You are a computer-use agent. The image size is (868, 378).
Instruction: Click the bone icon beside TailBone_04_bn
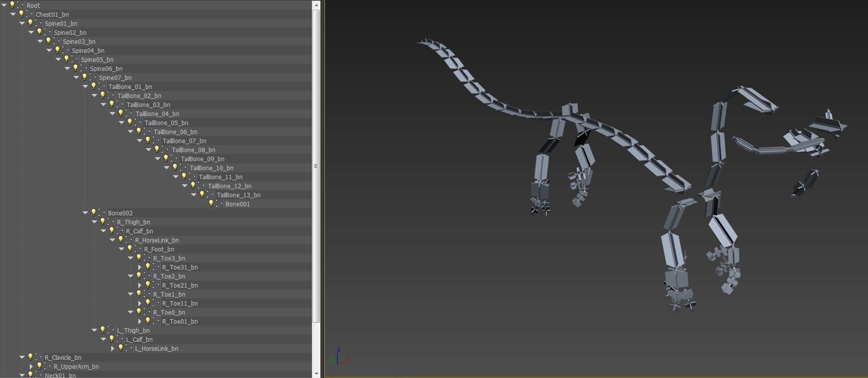point(129,114)
